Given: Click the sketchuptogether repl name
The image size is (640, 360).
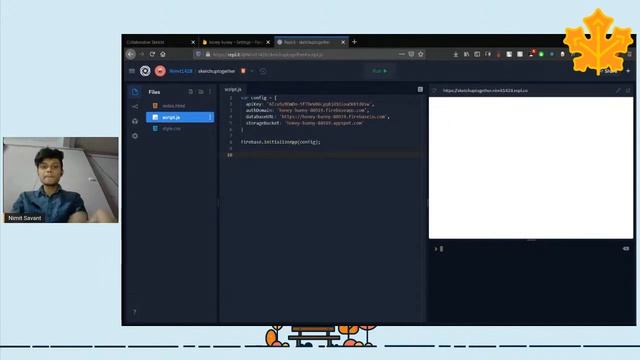Looking at the screenshot, I should [217, 71].
